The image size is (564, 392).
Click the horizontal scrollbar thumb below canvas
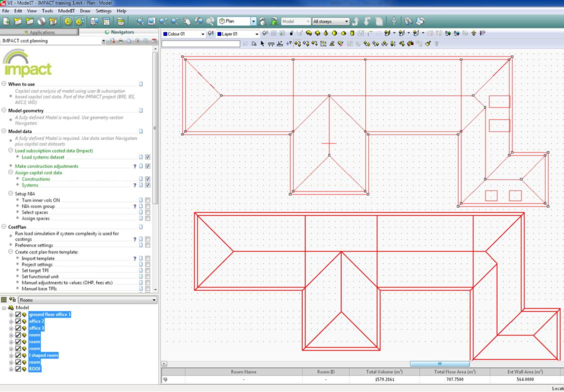coord(440,364)
